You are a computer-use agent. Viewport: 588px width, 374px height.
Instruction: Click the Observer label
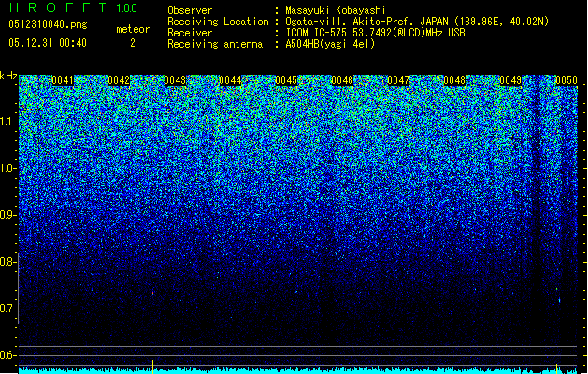click(190, 10)
